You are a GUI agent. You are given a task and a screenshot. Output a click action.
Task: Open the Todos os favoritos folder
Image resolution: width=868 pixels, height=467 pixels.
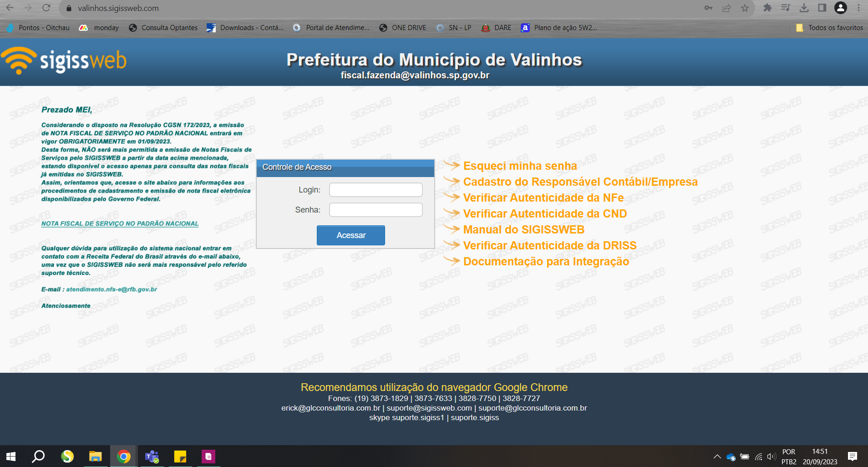coord(830,28)
